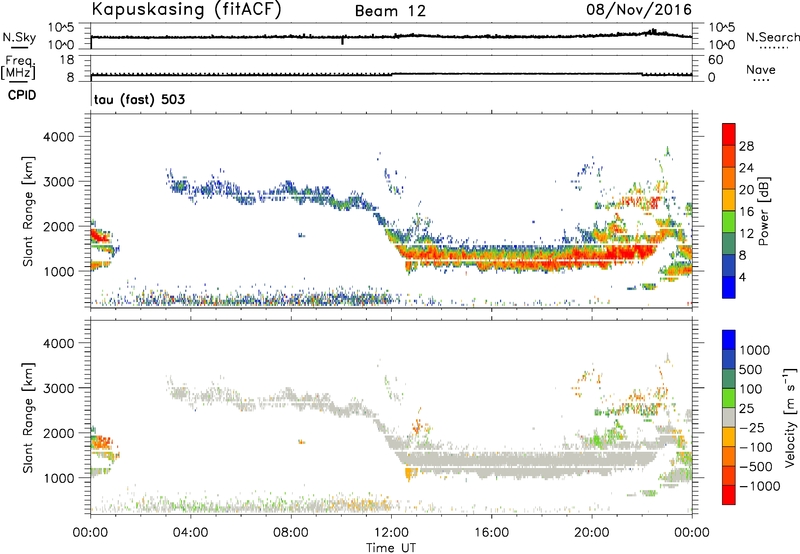Click the 'N.Search' legend label
800x554 pixels.
pyautogui.click(x=772, y=37)
